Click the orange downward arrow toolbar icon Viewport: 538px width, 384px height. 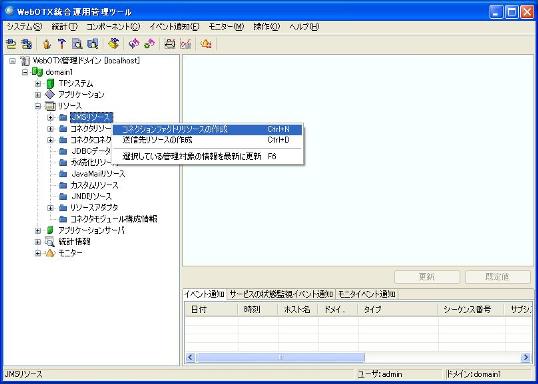pyautogui.click(x=47, y=44)
